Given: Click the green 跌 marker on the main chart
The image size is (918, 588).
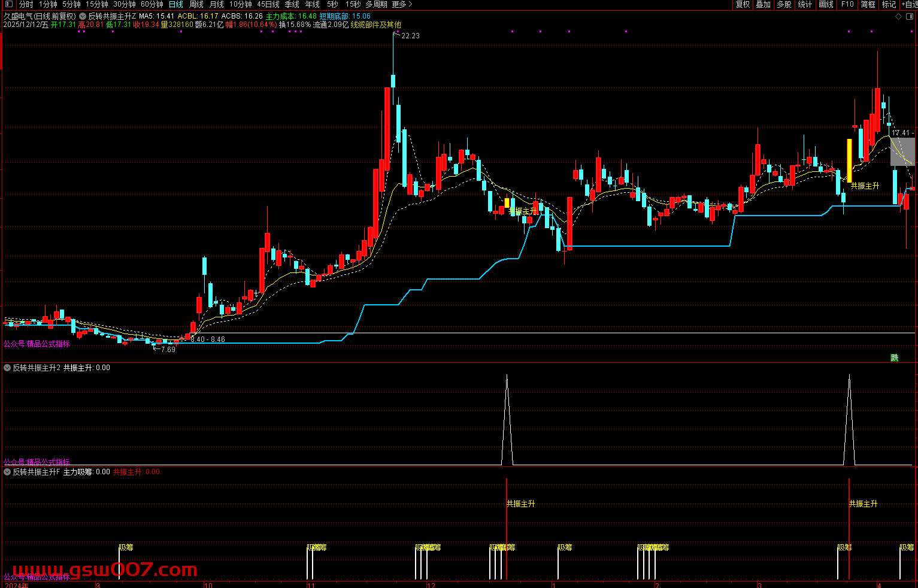Looking at the screenshot, I should coord(894,357).
